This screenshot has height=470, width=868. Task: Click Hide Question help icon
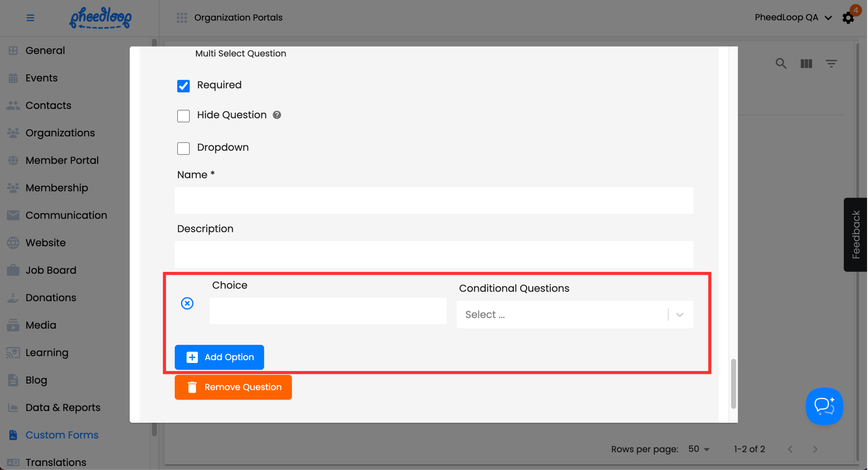point(276,115)
